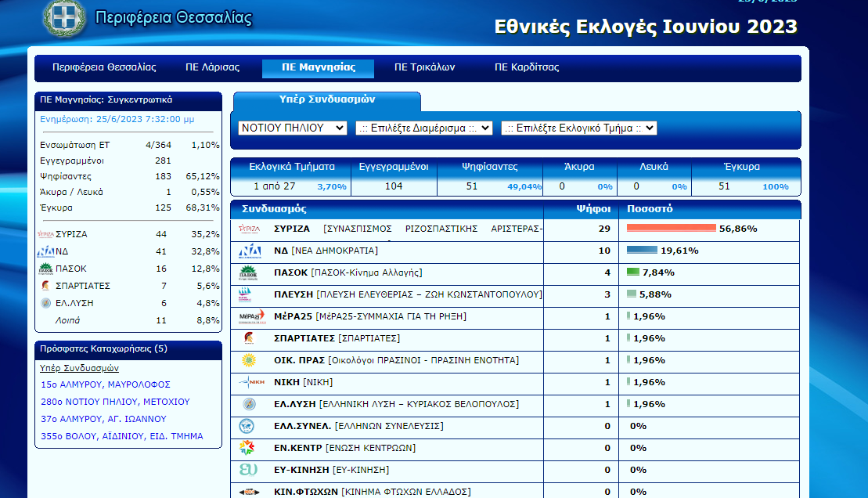Click the ΝΙΚΗ party logo icon
This screenshot has height=498, width=868.
point(249,382)
